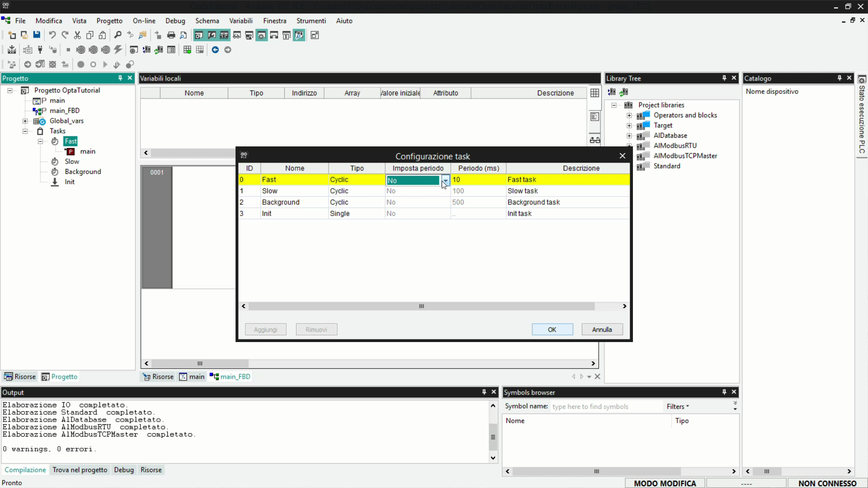
Task: Click the Undo arrow icon
Action: (52, 35)
